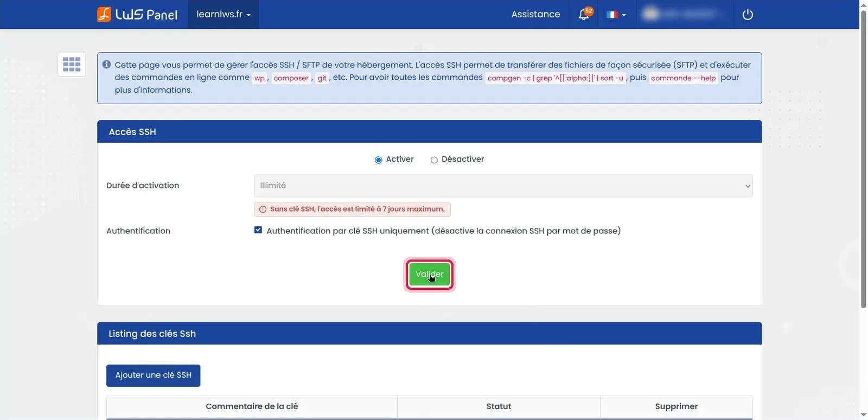This screenshot has width=868, height=420.
Task: Toggle SSH key only authentication checkbox
Action: (258, 230)
